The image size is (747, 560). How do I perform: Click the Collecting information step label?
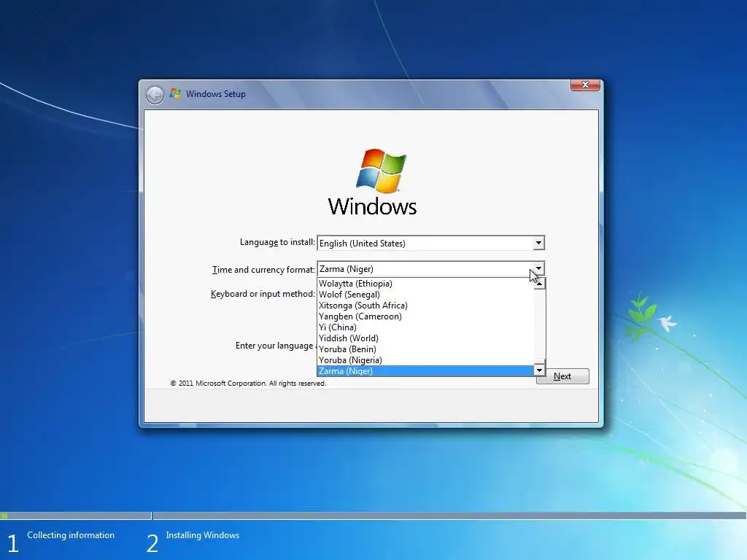pos(71,535)
